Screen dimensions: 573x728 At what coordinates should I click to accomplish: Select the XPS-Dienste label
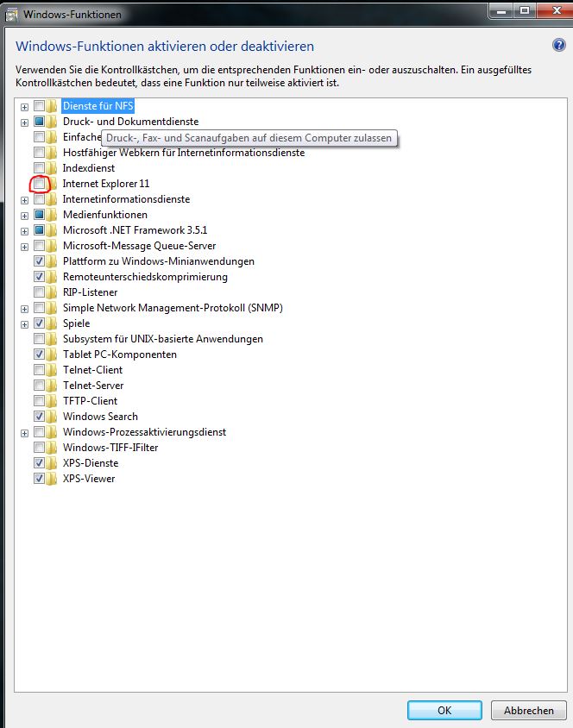[x=91, y=463]
